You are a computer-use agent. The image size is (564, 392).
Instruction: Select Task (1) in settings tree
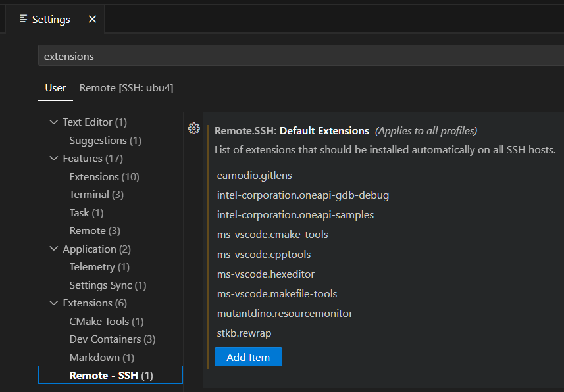click(x=86, y=213)
